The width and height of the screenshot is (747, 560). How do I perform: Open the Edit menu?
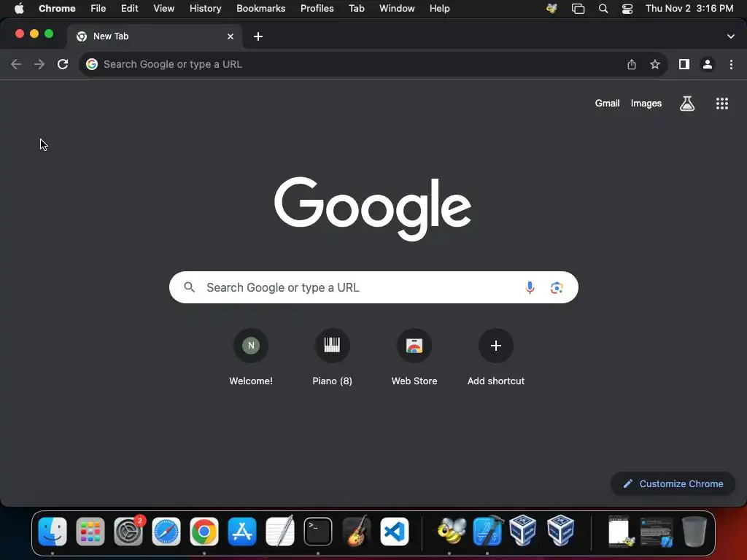click(130, 9)
